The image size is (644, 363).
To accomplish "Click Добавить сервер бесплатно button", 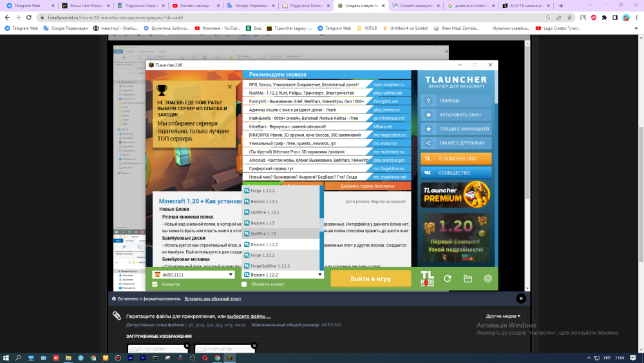I will tap(367, 186).
